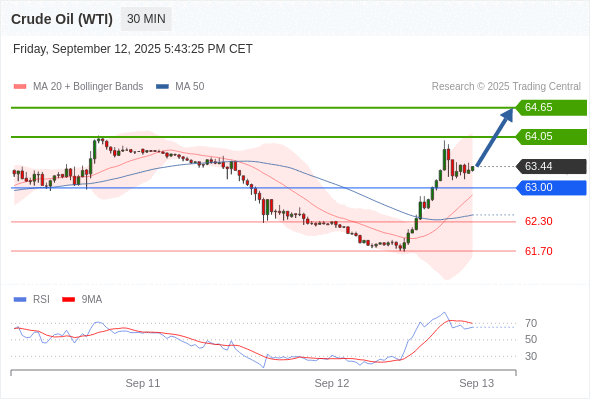Toggle the MA 50 legend label

tap(190, 87)
